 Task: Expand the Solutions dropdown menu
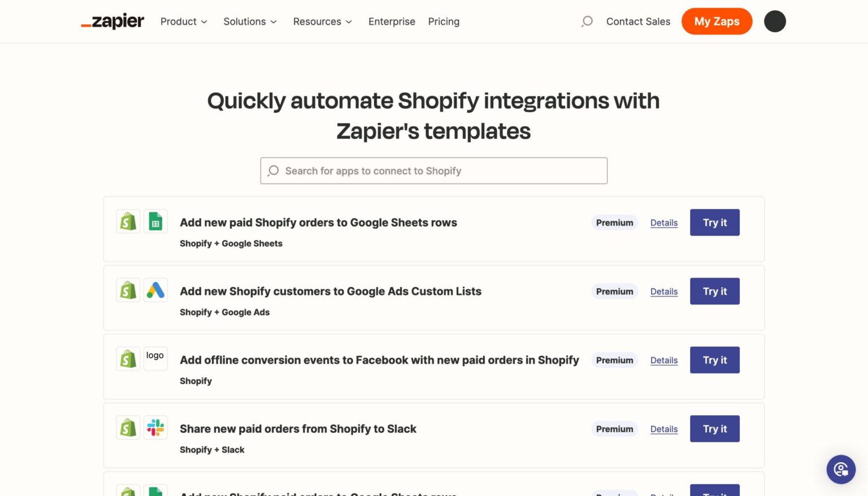[x=250, y=21]
